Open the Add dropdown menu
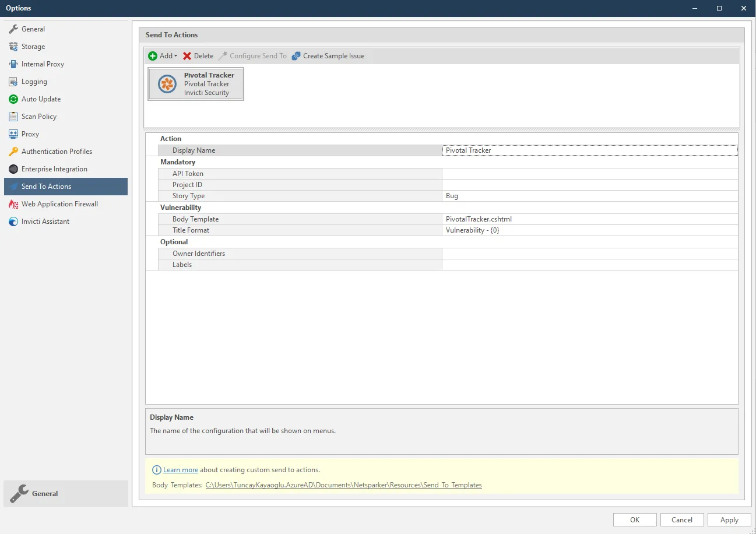 162,55
